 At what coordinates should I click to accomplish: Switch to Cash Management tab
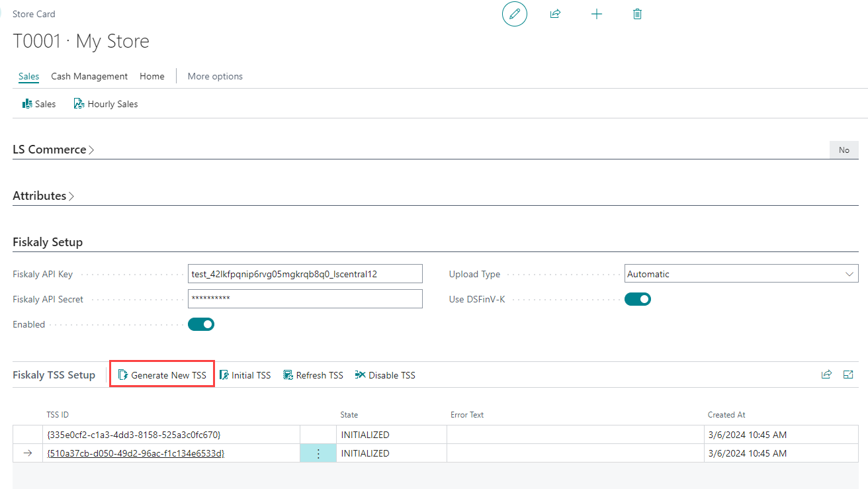click(x=89, y=76)
